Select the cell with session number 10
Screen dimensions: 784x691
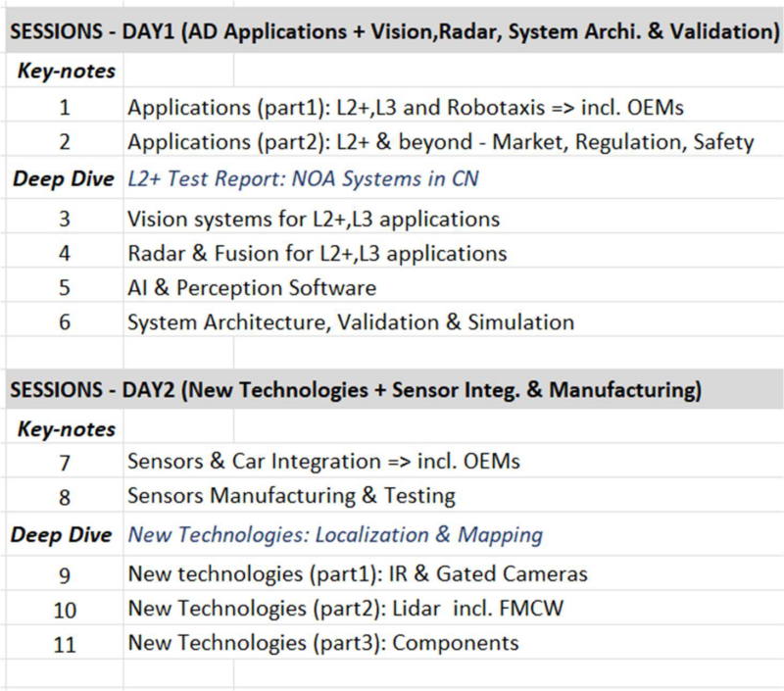(64, 609)
